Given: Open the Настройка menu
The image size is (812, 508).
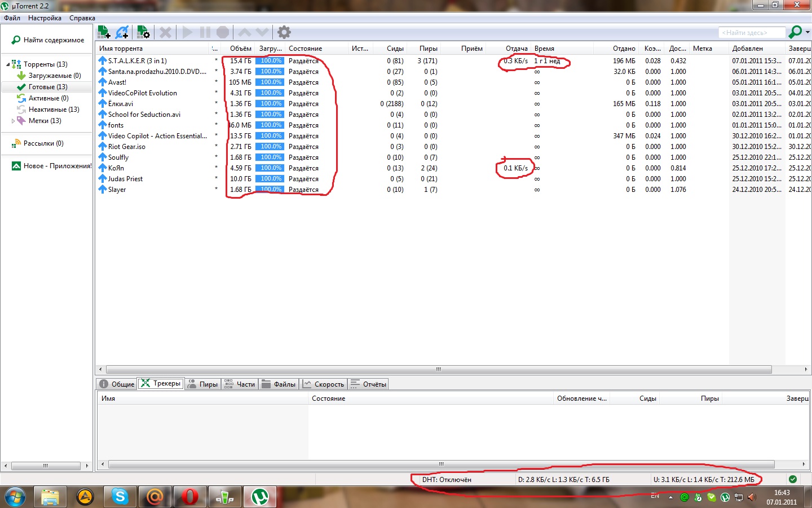Looking at the screenshot, I should [x=45, y=18].
